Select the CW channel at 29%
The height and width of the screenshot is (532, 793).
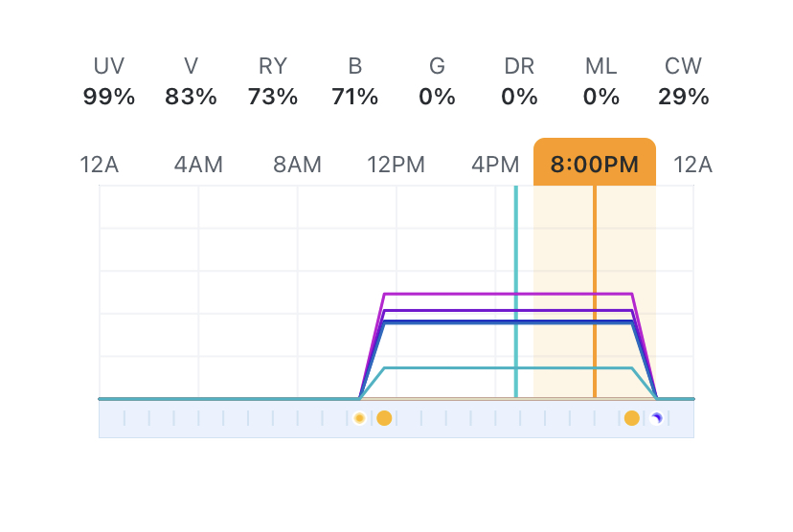click(x=683, y=81)
